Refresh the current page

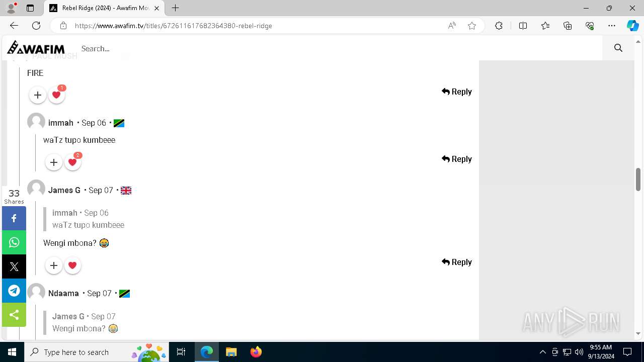point(36,26)
